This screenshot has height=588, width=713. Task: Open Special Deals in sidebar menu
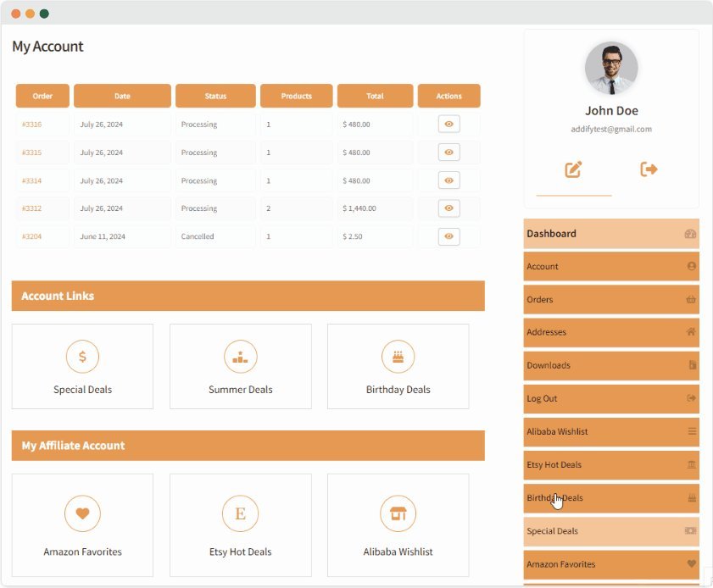(611, 531)
